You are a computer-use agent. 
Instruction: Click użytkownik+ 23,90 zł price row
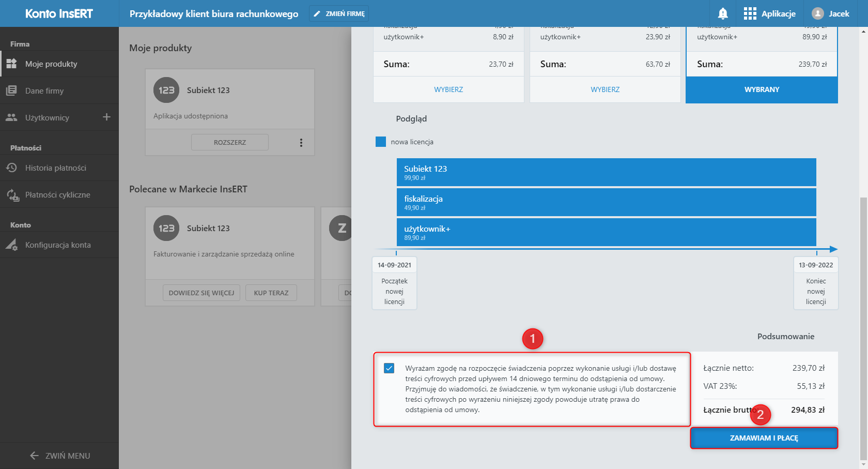click(605, 37)
